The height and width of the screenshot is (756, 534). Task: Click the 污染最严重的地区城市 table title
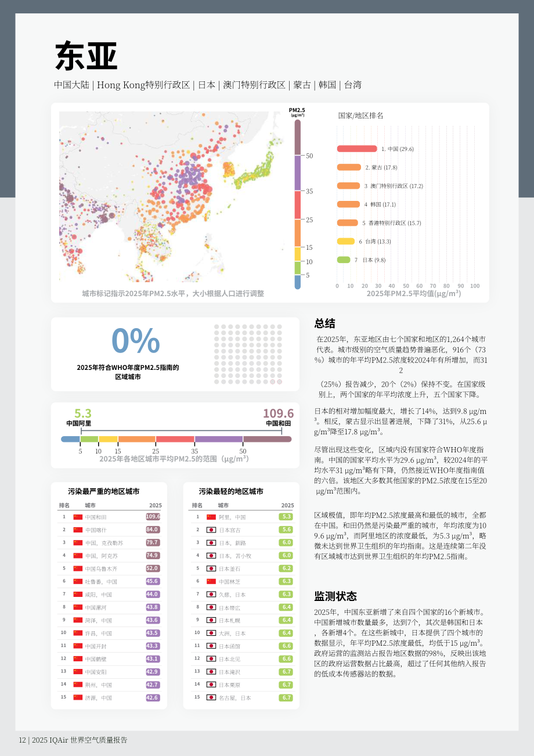(104, 491)
